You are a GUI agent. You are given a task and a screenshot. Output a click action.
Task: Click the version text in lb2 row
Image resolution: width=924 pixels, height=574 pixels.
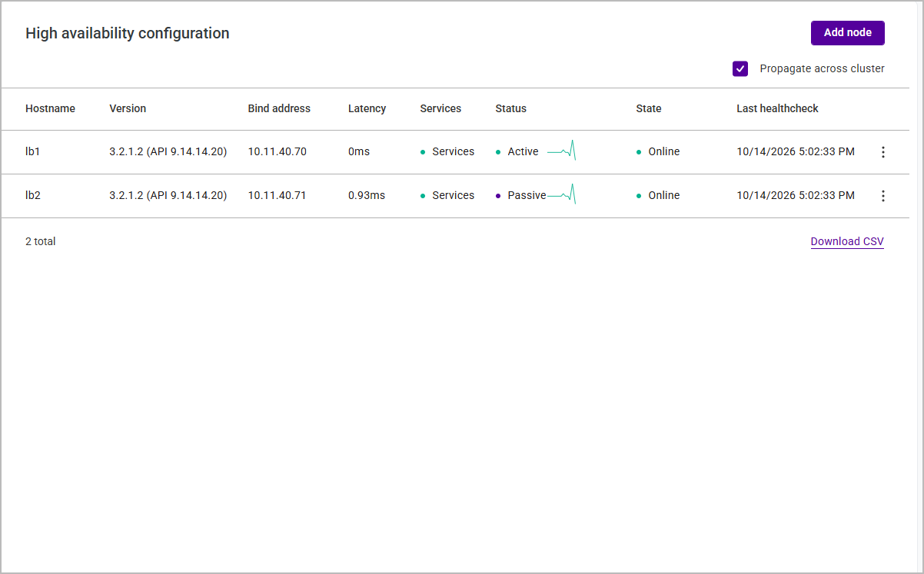[168, 195]
